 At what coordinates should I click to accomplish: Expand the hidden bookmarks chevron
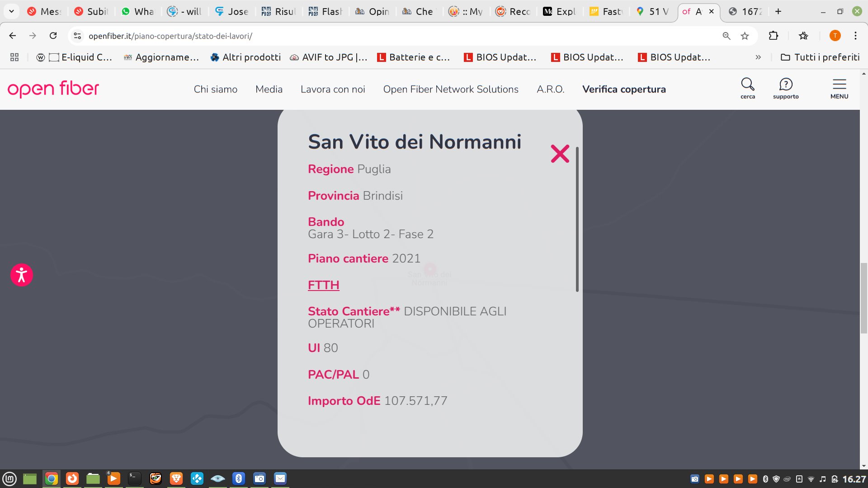(758, 57)
